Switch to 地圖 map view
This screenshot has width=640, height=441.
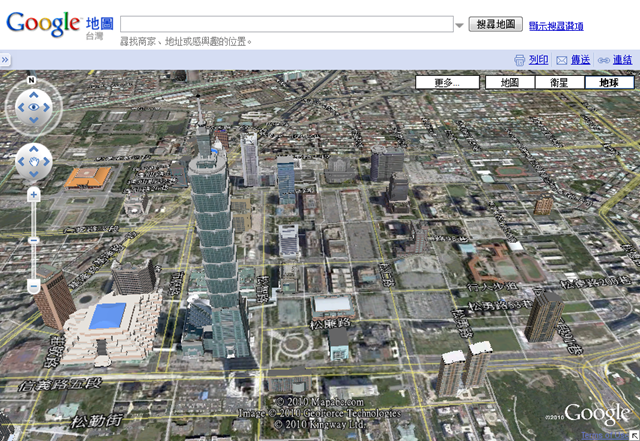510,82
